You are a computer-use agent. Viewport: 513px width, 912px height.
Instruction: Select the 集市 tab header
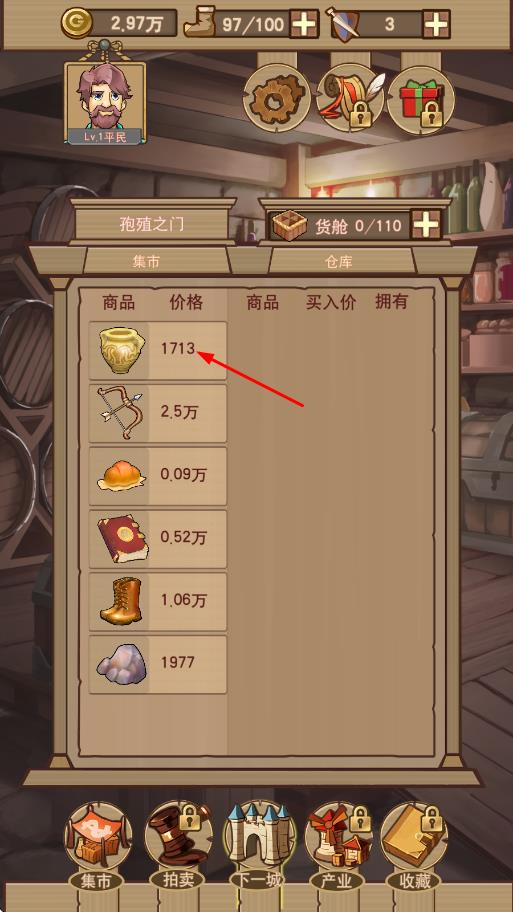coord(145,262)
